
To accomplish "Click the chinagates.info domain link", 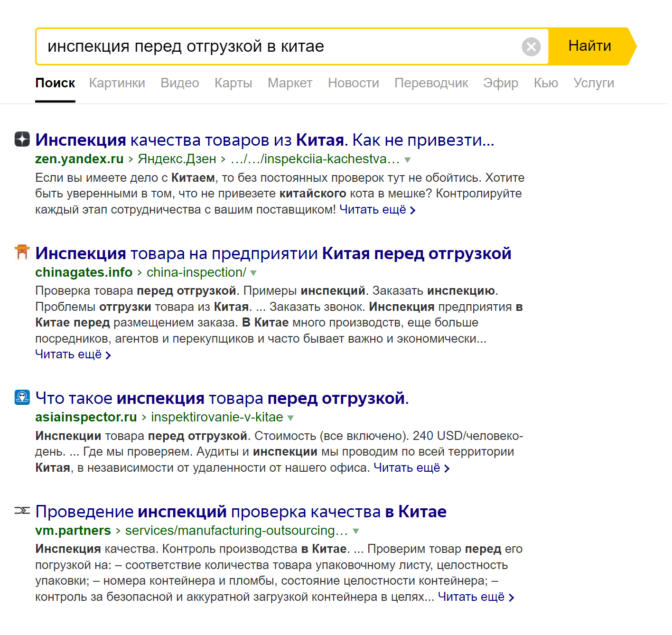I will pos(84,272).
